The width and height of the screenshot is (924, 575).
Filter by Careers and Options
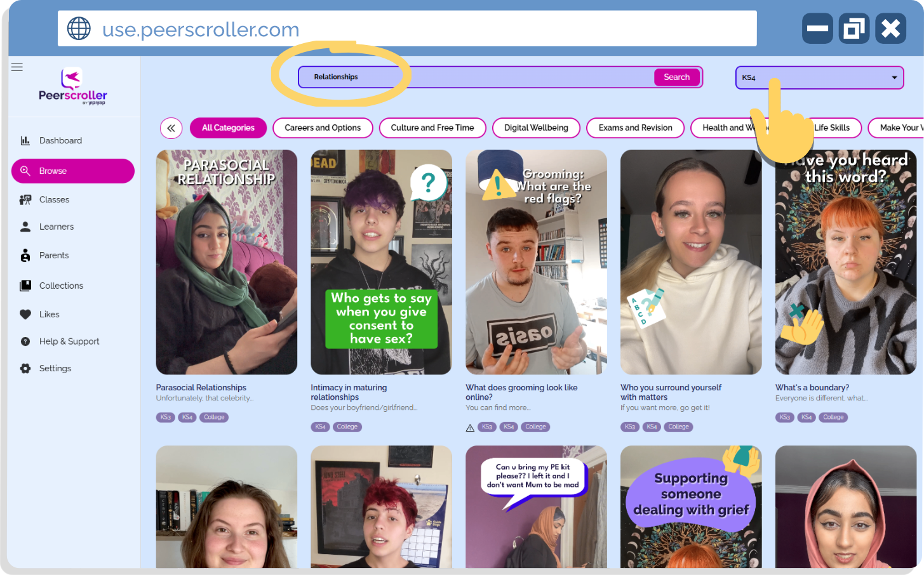[x=323, y=128]
